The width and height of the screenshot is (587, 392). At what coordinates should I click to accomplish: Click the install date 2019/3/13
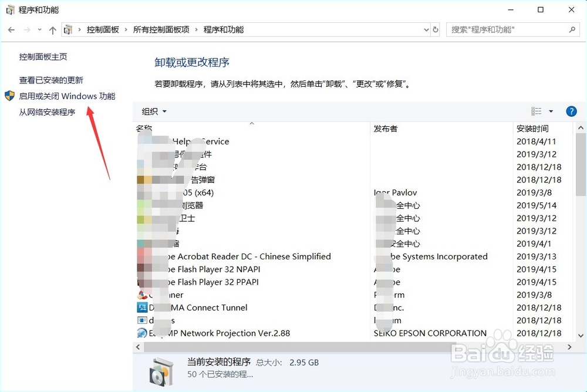pos(537,256)
